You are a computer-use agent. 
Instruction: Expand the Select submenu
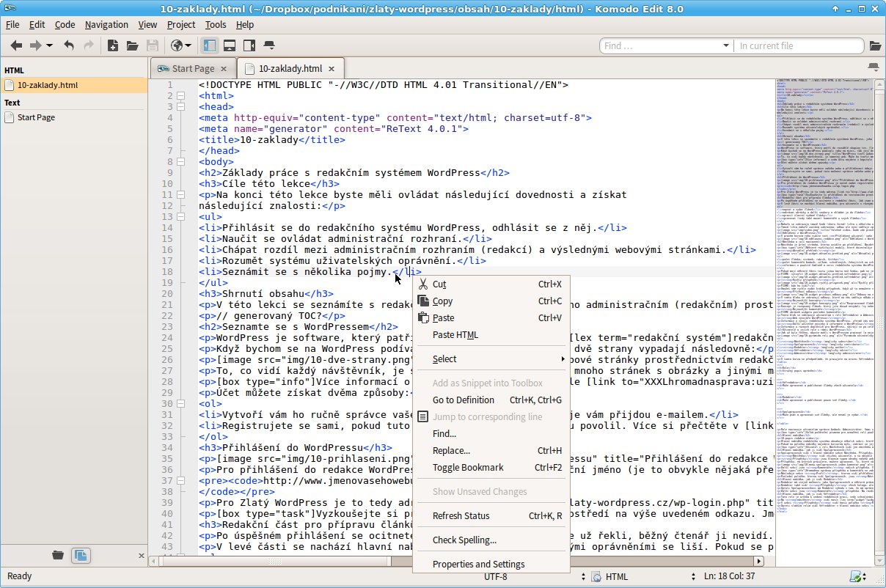tap(491, 359)
